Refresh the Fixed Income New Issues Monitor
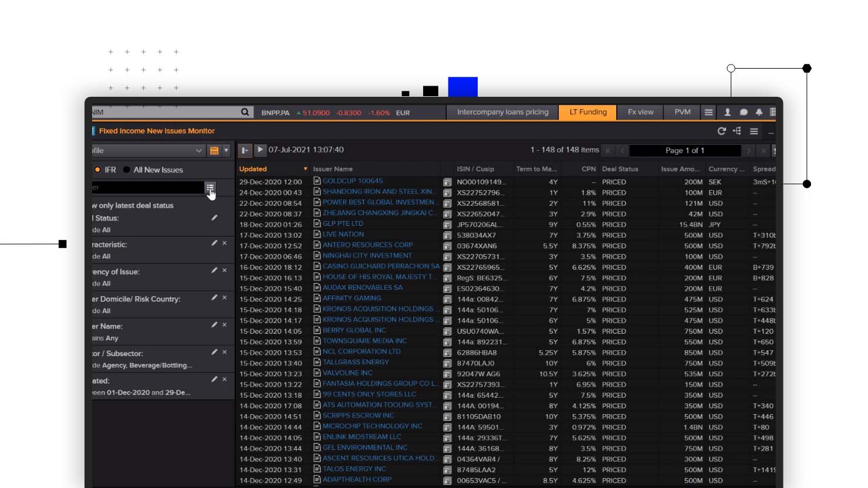868x488 pixels. [721, 131]
